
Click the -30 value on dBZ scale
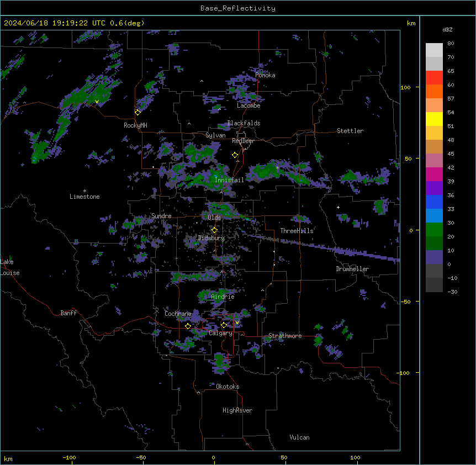point(452,292)
